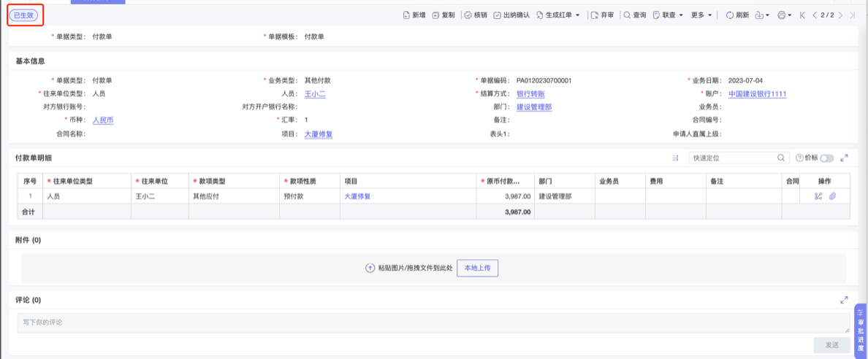The image size is (868, 359).
Task: Jump to the first record
Action: [803, 15]
